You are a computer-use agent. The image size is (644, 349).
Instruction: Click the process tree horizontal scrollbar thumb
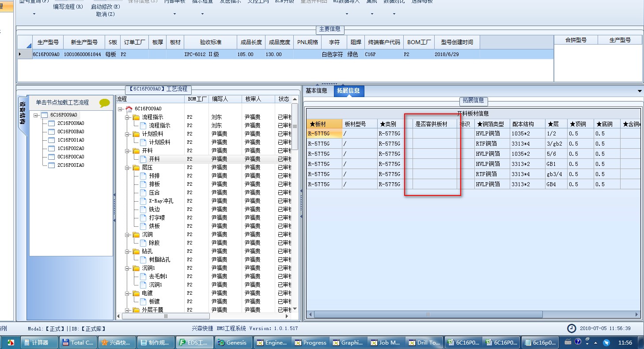(x=166, y=316)
